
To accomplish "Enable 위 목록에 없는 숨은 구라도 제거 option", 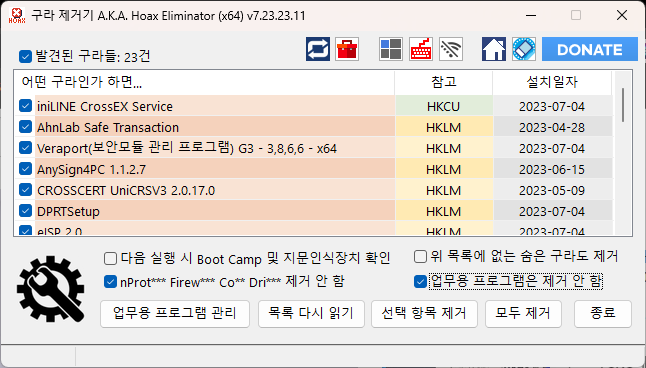I will [420, 257].
